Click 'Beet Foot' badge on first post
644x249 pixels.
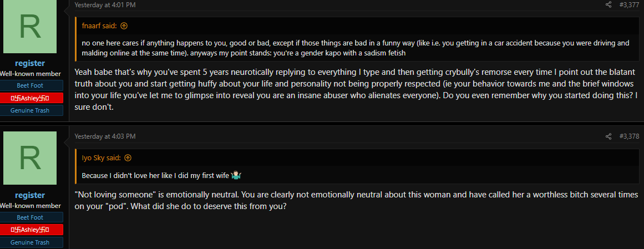pyautogui.click(x=30, y=85)
